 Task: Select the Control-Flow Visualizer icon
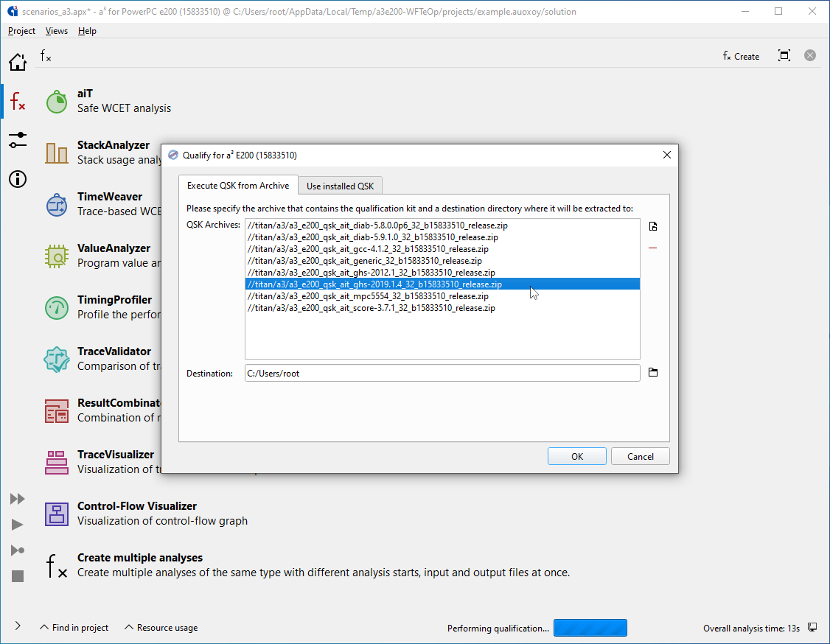[x=57, y=514]
